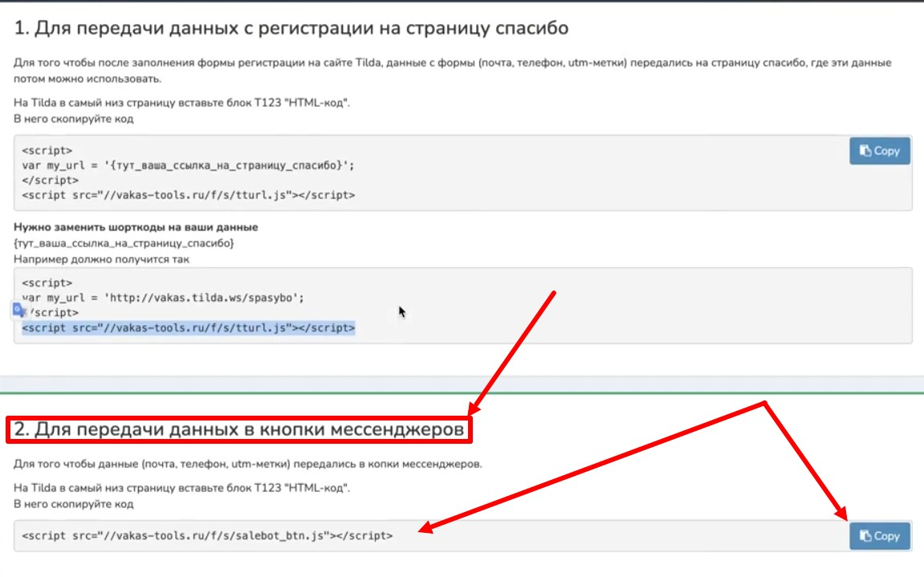Viewport: 924px width, 577px height.
Task: Click the var my_url placeholder line in first code block
Action: [x=189, y=165]
